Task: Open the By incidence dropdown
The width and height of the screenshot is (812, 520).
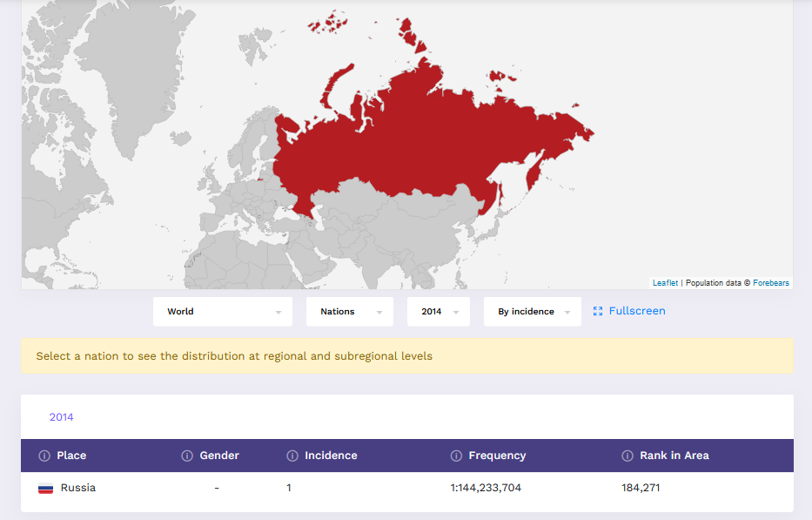Action: [533, 312]
